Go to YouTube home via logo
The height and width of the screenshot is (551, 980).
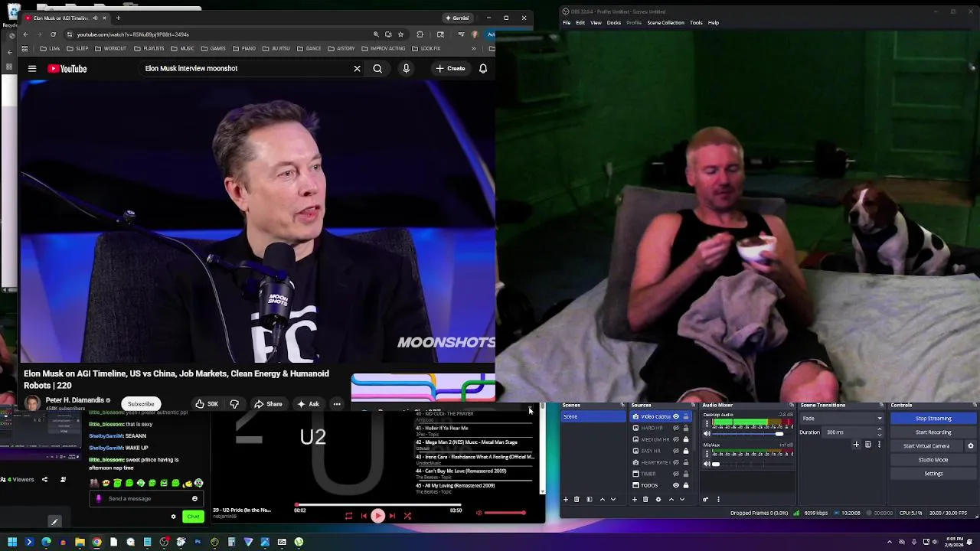point(67,69)
